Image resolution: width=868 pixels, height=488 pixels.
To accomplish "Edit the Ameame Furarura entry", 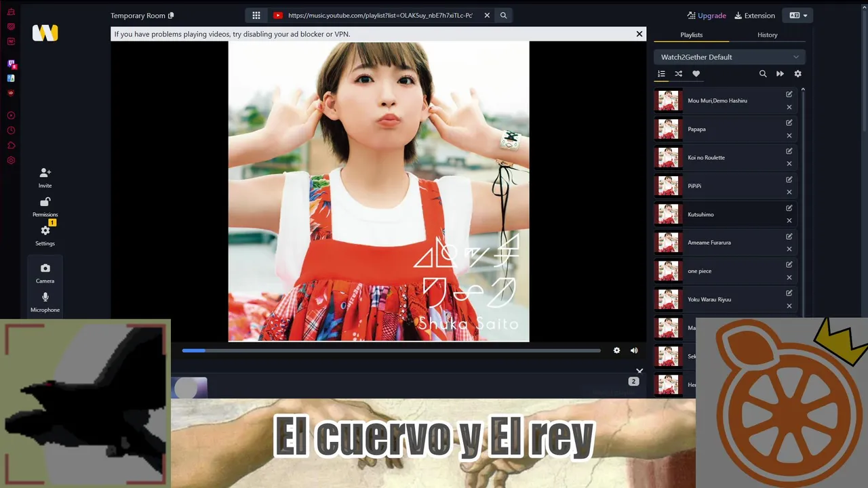I will point(789,237).
